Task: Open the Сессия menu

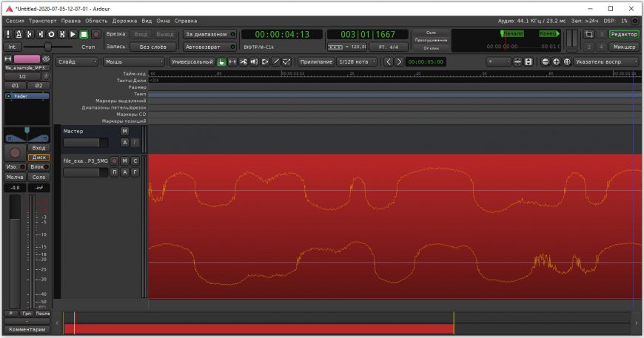Action: [x=15, y=21]
